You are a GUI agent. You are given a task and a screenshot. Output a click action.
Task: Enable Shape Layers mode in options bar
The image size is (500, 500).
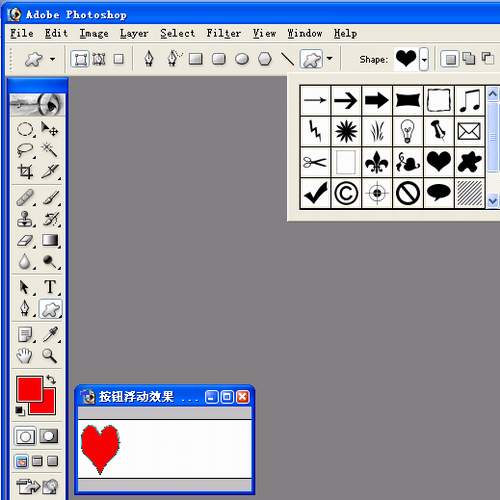(x=80, y=59)
